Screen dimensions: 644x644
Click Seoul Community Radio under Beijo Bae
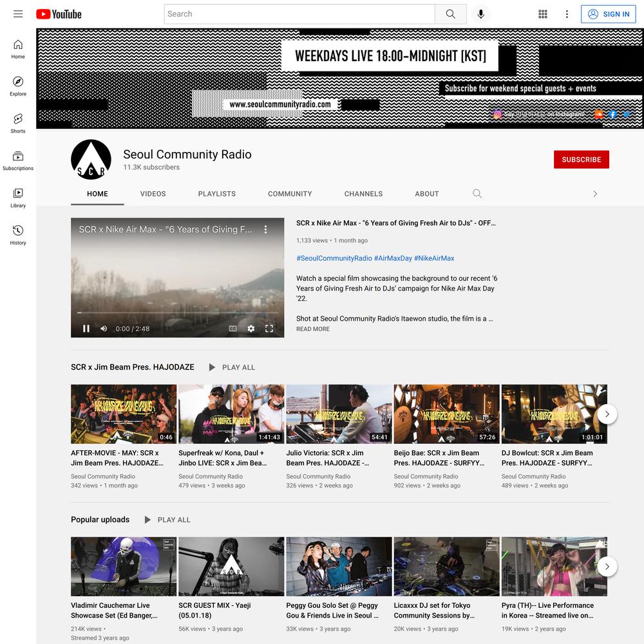click(x=426, y=477)
